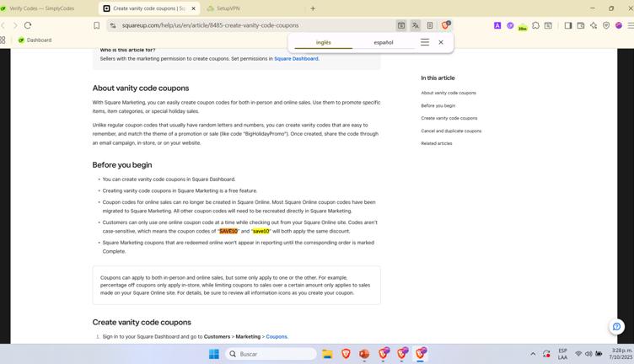Select the 'español' translate tab
The image size is (634, 364).
pyautogui.click(x=384, y=42)
